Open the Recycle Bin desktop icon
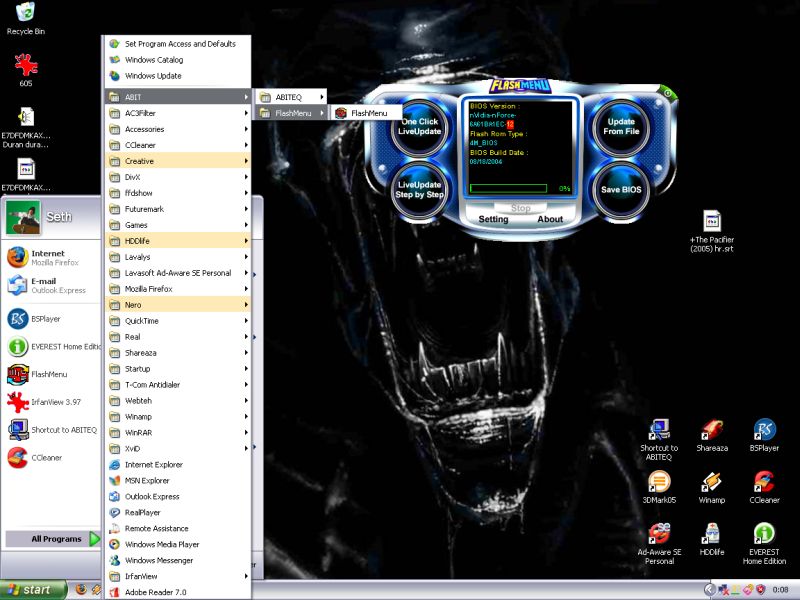The width and height of the screenshot is (800, 600). 25,14
